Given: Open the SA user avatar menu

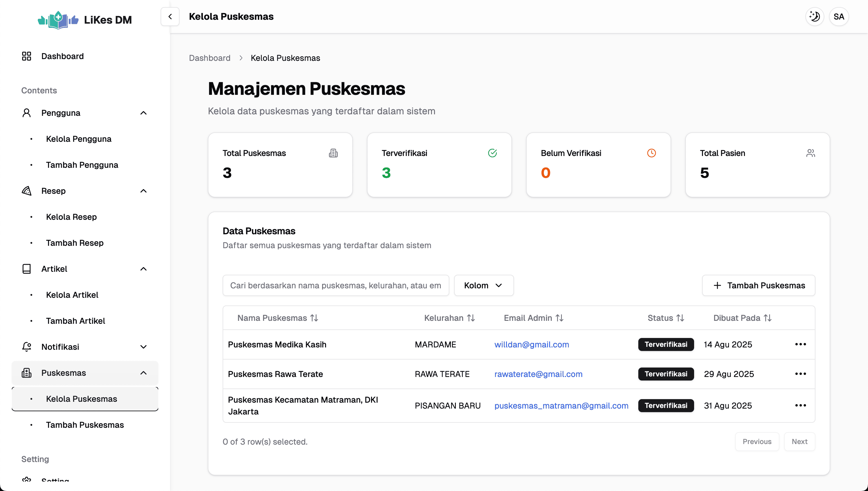Looking at the screenshot, I should click(x=839, y=17).
